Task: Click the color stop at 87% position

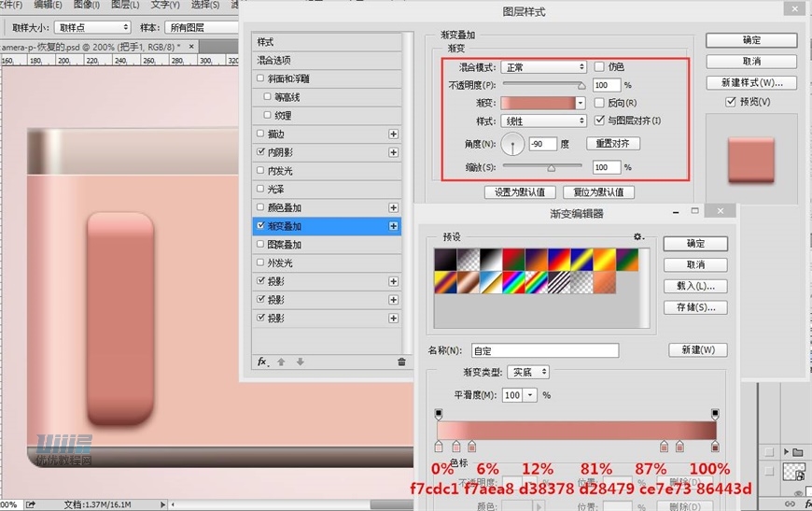Action: coord(680,447)
